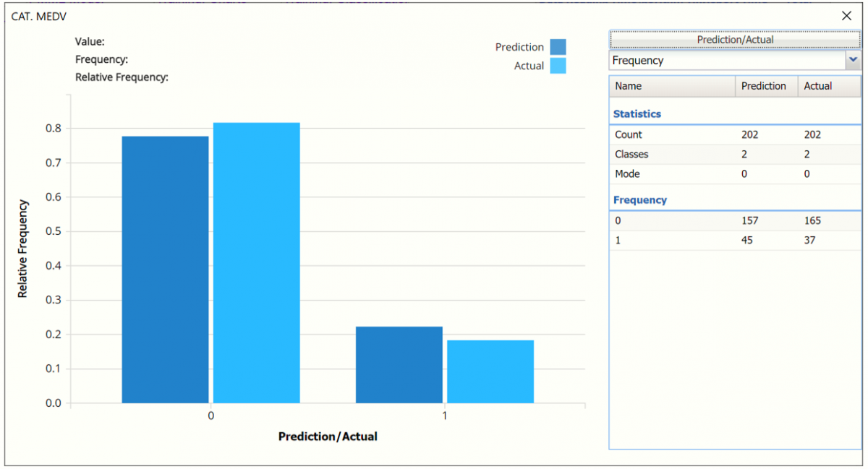
Task: Sort by the Actual column header
Action: [829, 86]
